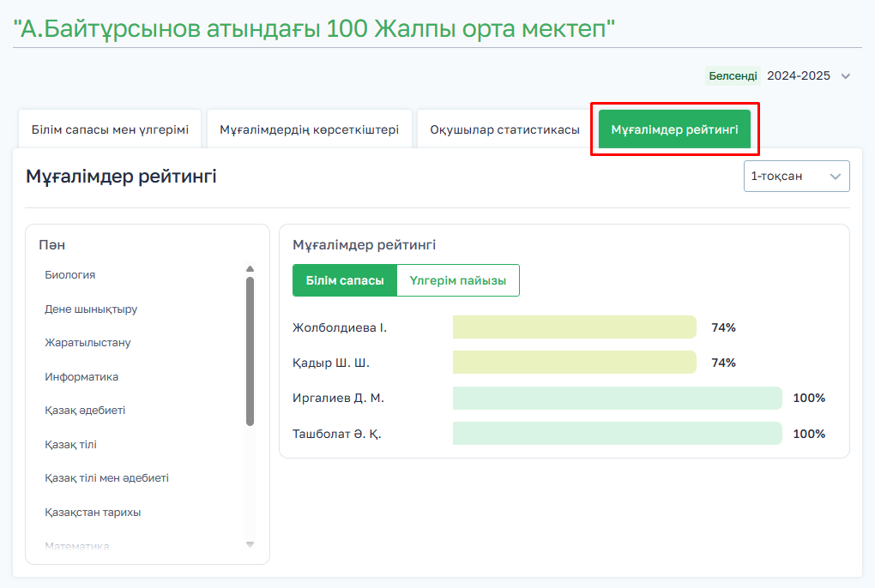The width and height of the screenshot is (875, 588).
Task: Expand the 2024-2025 academic year selector
Action: pyautogui.click(x=845, y=76)
